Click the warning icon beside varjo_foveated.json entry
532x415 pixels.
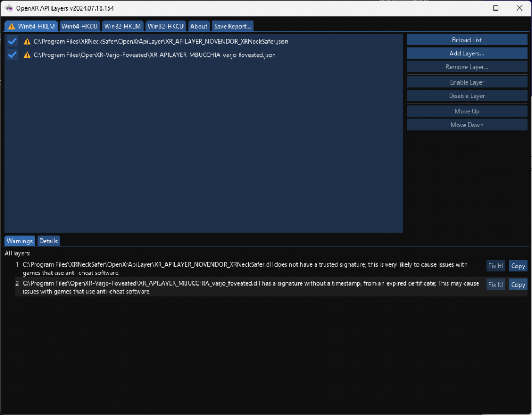pyautogui.click(x=27, y=55)
